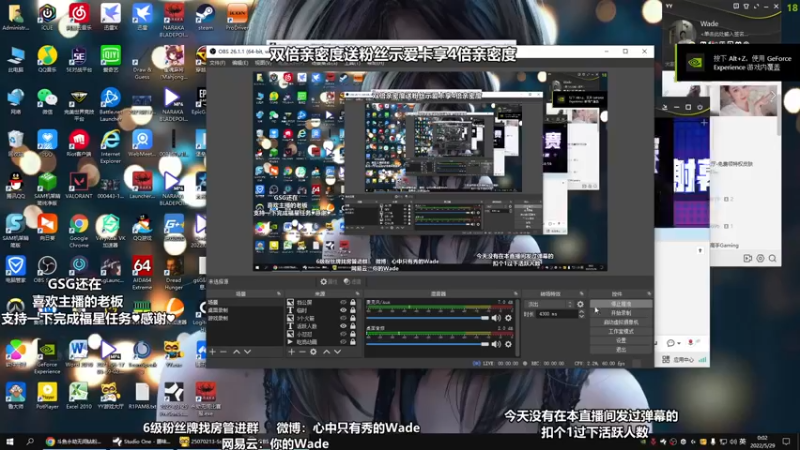
Task: Remove selected scene with minus button
Action: pyautogui.click(x=223, y=352)
